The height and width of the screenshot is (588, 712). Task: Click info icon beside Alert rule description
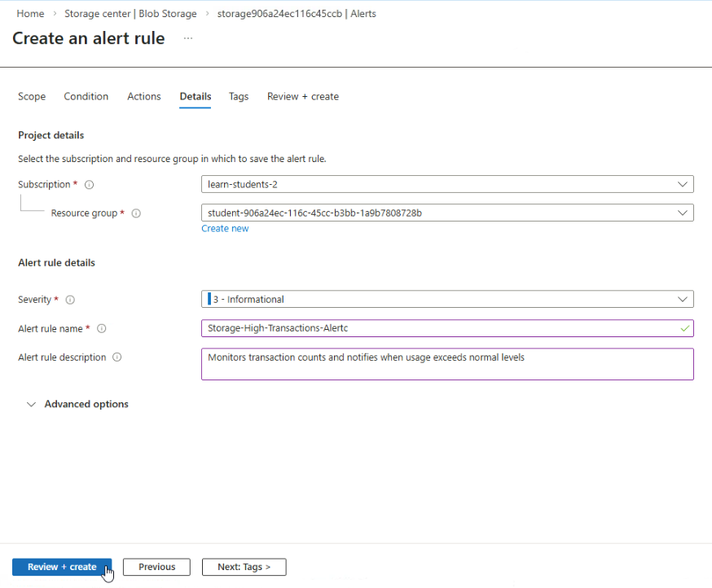pos(117,358)
